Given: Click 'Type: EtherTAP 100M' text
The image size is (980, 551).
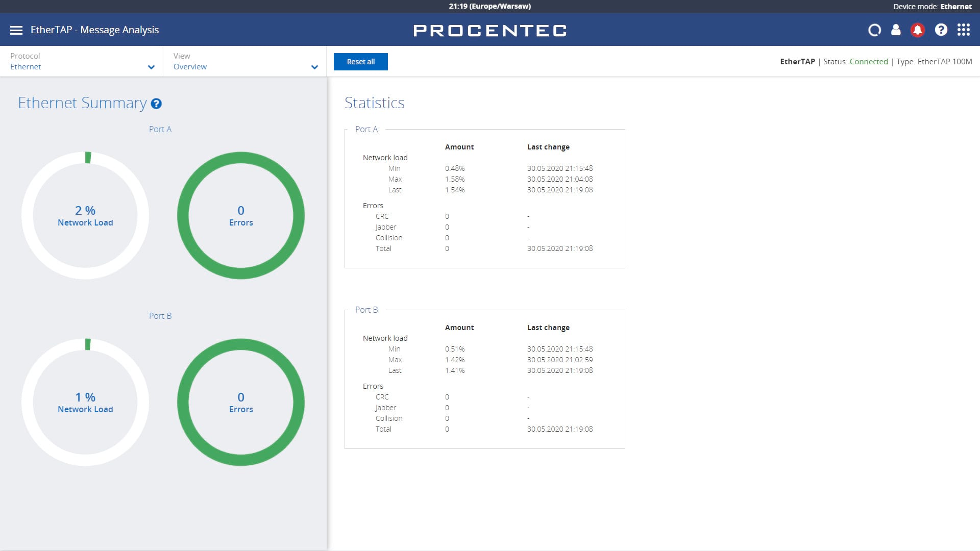Looking at the screenshot, I should point(934,62).
